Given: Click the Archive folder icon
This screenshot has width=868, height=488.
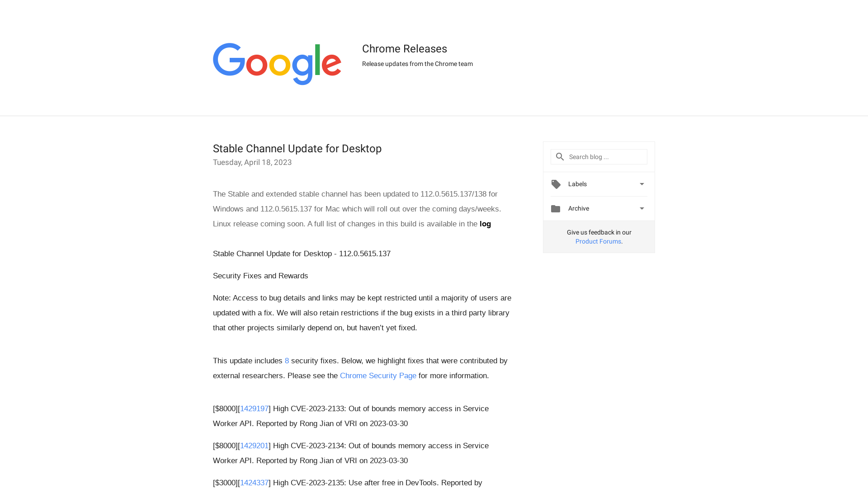Looking at the screenshot, I should (556, 208).
